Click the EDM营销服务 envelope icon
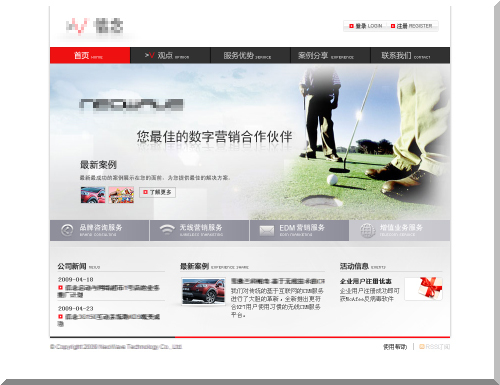The image size is (500, 385). click(x=267, y=231)
